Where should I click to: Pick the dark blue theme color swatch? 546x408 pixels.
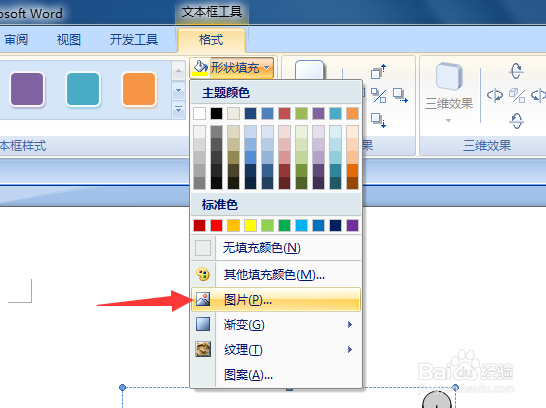(x=250, y=113)
